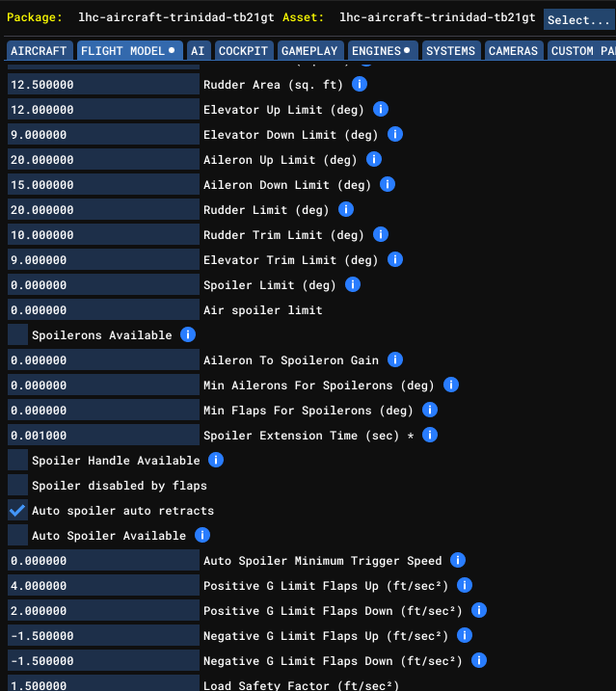Open info for Auto Spoiler Available
Screen dimensions: 616x691
202,536
